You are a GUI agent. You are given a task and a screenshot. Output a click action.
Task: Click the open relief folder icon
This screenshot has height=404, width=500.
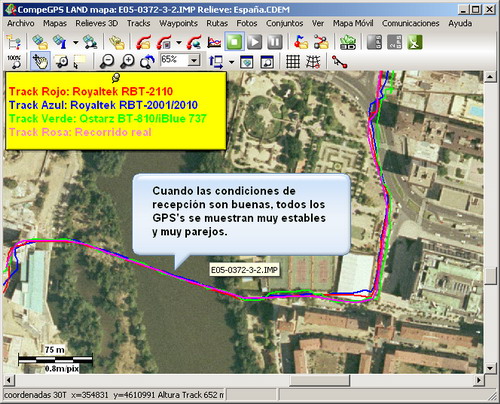click(x=117, y=42)
